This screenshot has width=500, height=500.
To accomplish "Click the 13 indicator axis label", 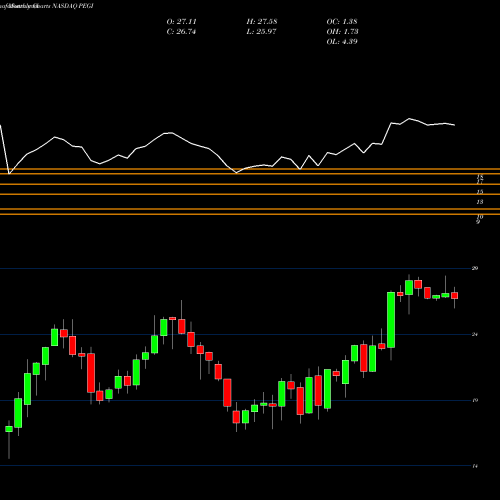I will point(480,202).
